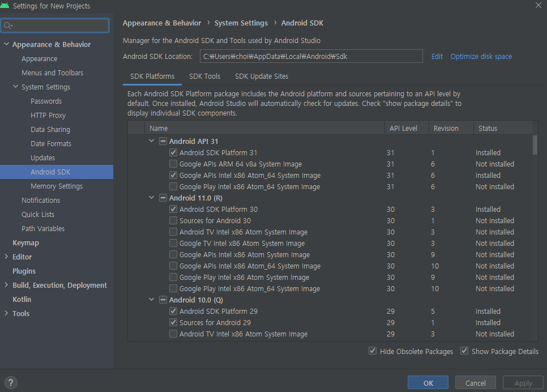This screenshot has height=392, width=547.
Task: Confirm with the OK button
Action: click(x=428, y=382)
